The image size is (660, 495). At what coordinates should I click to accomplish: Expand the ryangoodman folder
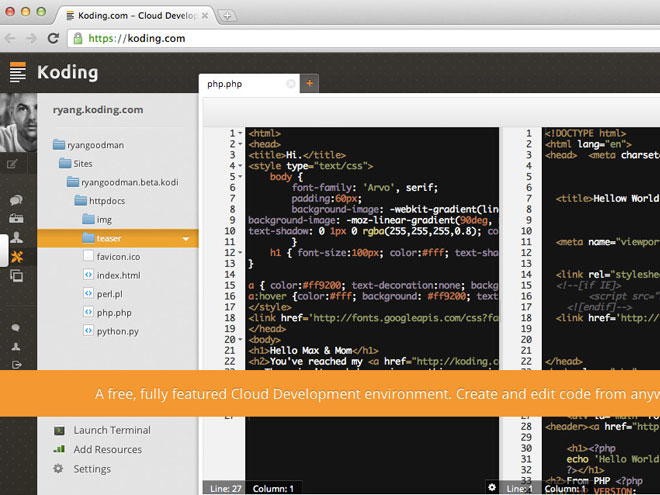[x=88, y=145]
